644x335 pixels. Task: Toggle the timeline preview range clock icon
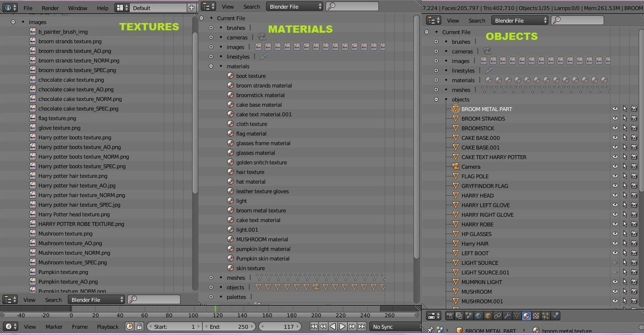point(130,326)
